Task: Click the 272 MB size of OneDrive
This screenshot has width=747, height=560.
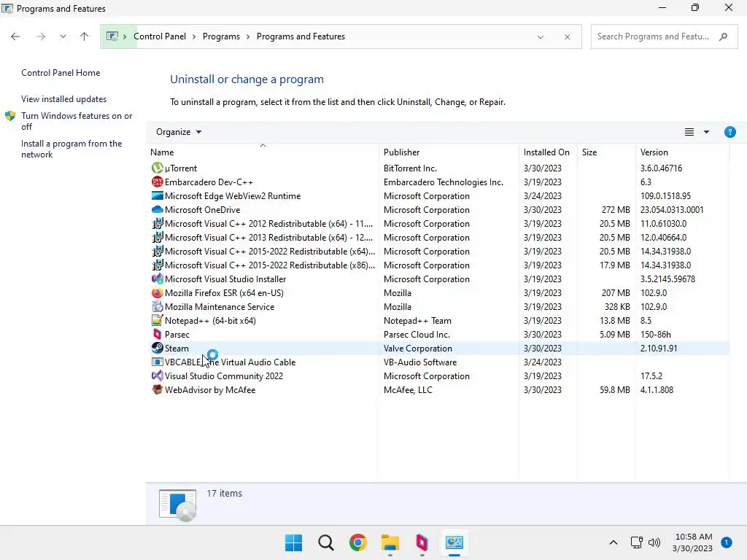Action: 616,209
